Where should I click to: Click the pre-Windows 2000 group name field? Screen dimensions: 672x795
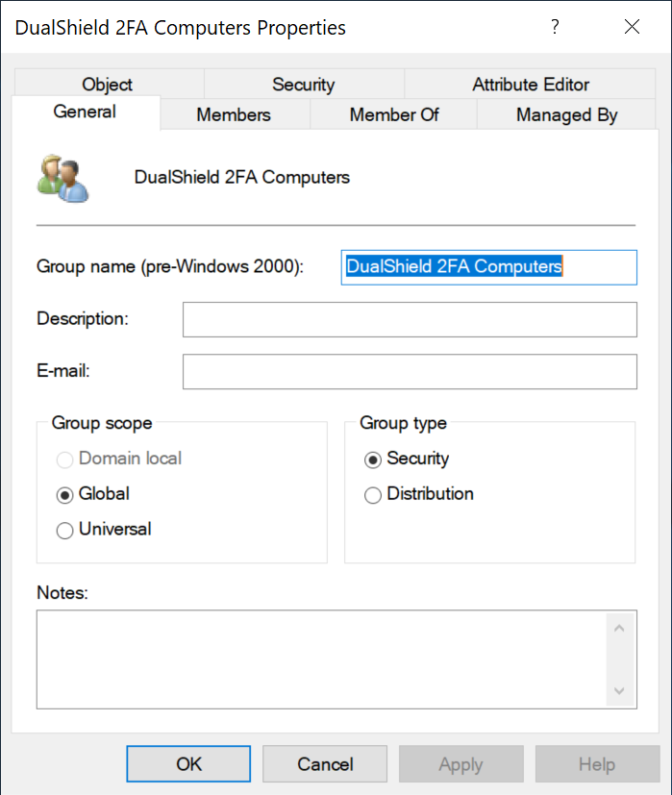[488, 267]
